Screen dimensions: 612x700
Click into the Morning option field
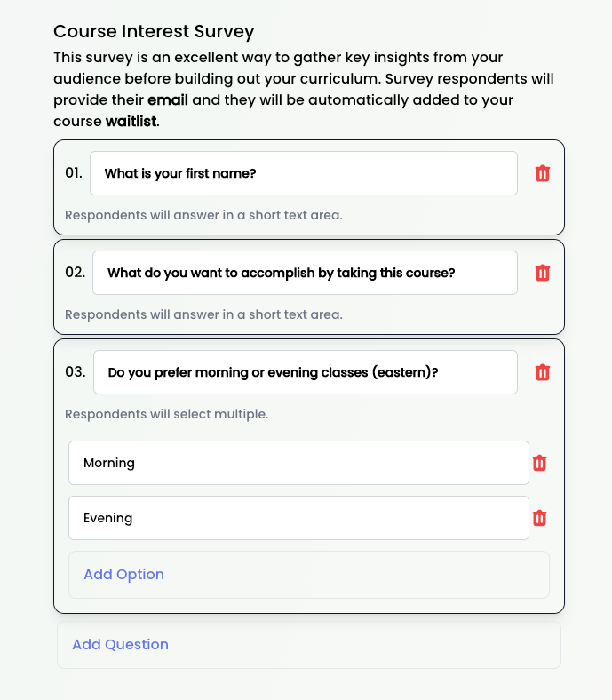tap(298, 463)
